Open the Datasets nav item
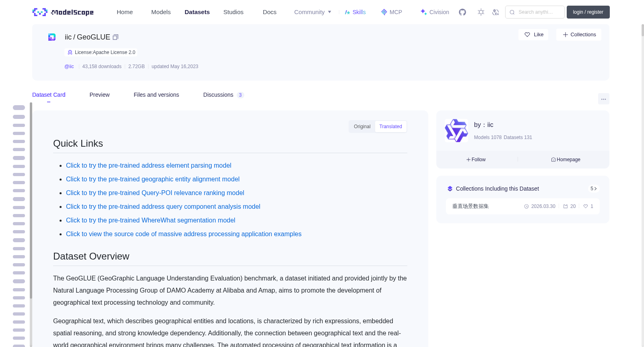The image size is (644, 347). 197,12
